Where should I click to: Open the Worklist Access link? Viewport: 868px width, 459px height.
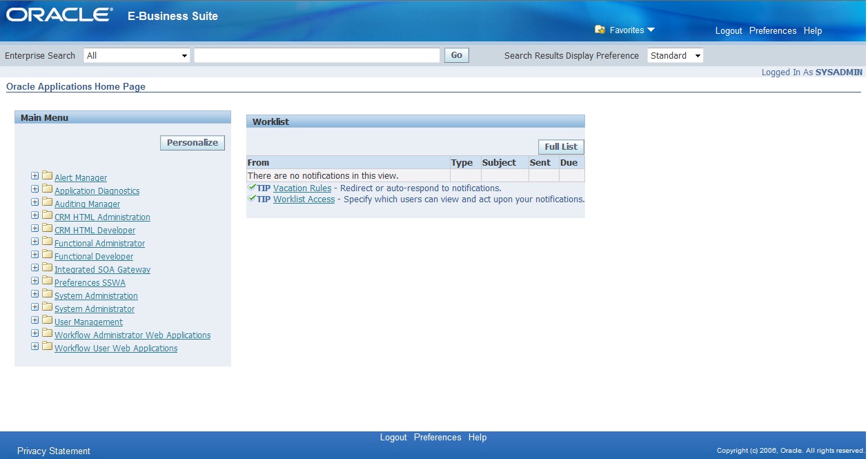tap(304, 199)
